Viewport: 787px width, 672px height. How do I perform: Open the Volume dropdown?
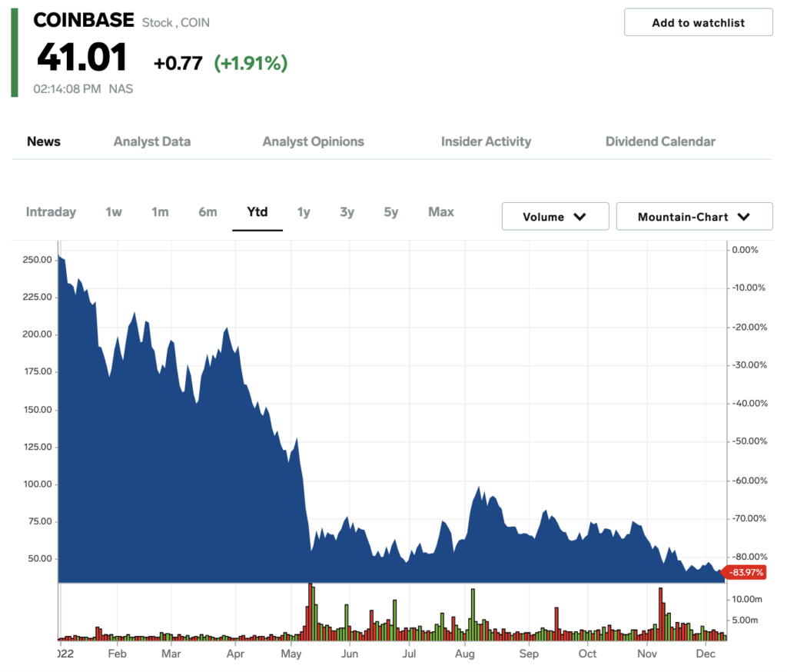(x=555, y=217)
